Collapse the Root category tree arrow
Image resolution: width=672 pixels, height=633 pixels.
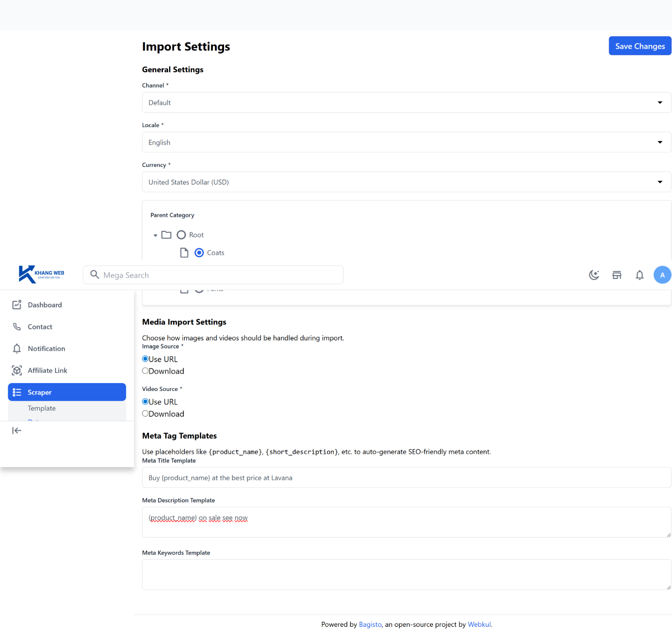coord(156,235)
